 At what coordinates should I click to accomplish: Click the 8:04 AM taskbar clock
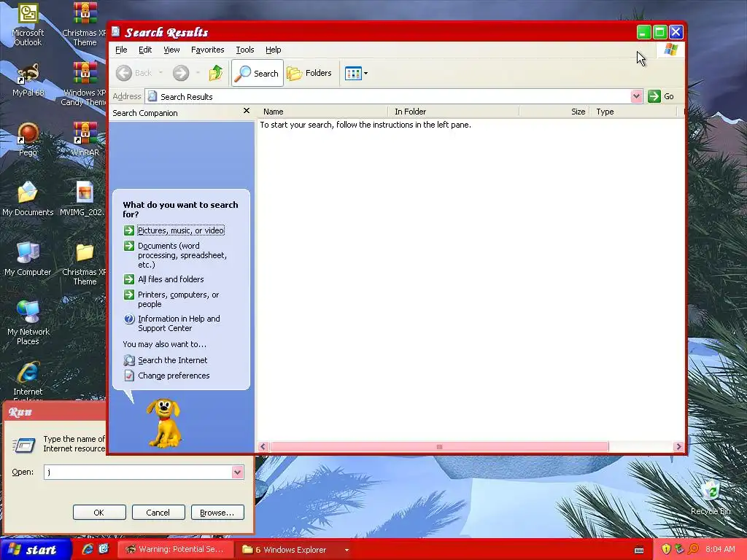tap(720, 549)
